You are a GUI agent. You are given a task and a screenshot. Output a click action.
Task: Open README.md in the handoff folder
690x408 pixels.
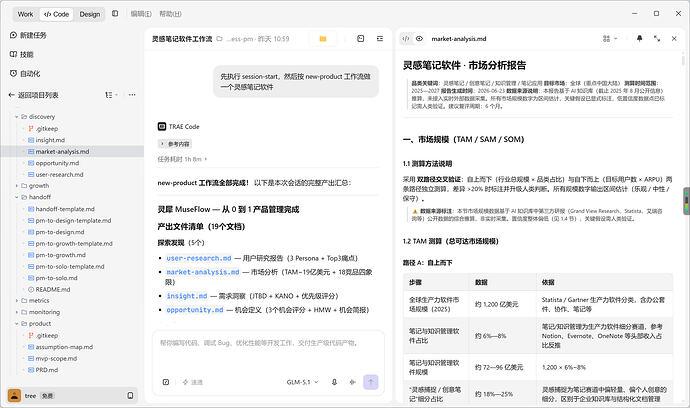click(x=52, y=289)
